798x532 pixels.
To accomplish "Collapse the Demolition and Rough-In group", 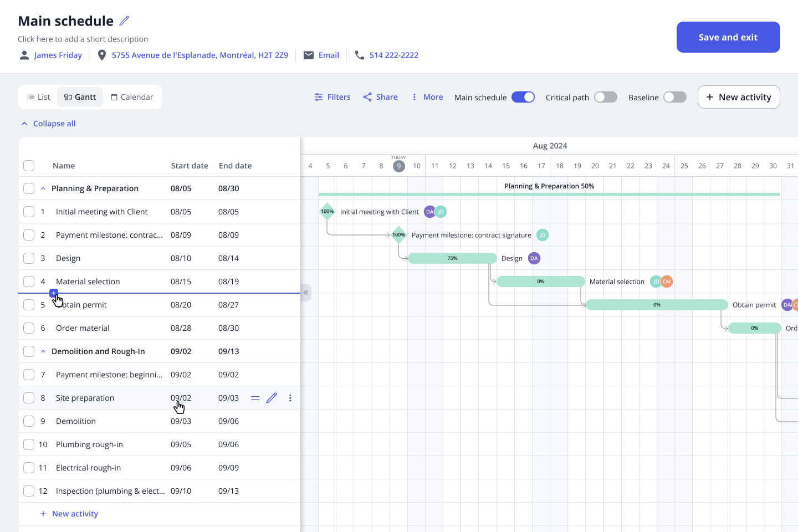I will 43,351.
